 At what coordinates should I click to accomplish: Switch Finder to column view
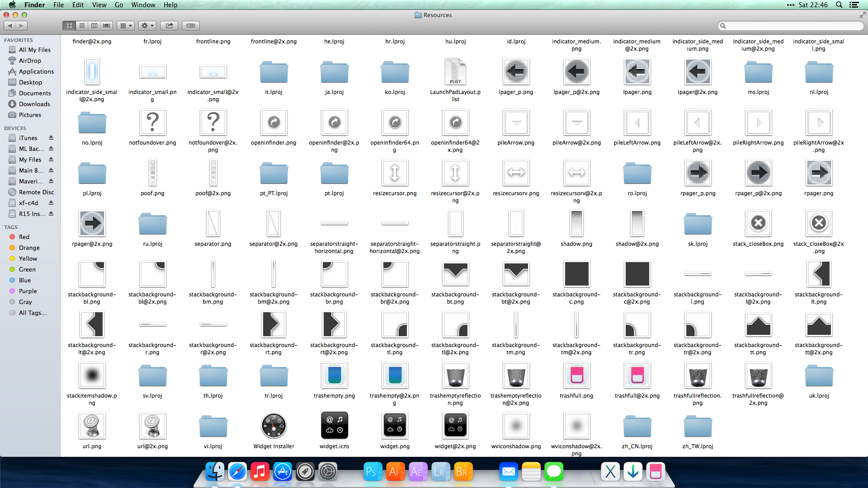94,26
